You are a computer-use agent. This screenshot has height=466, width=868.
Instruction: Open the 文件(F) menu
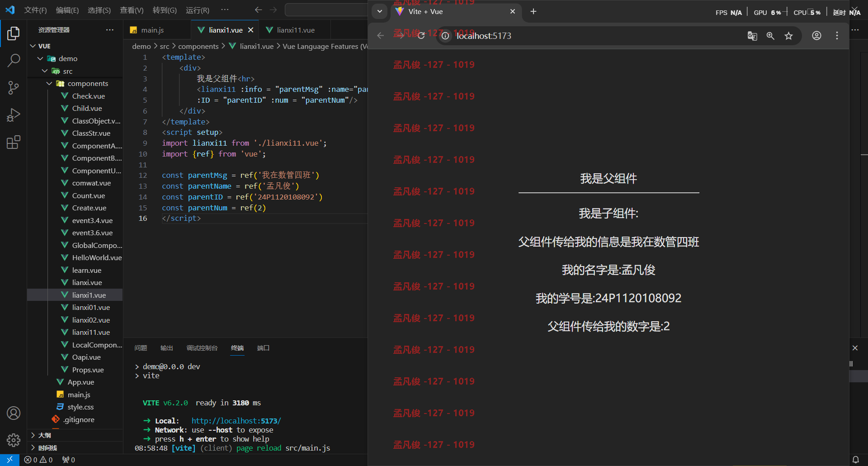35,10
